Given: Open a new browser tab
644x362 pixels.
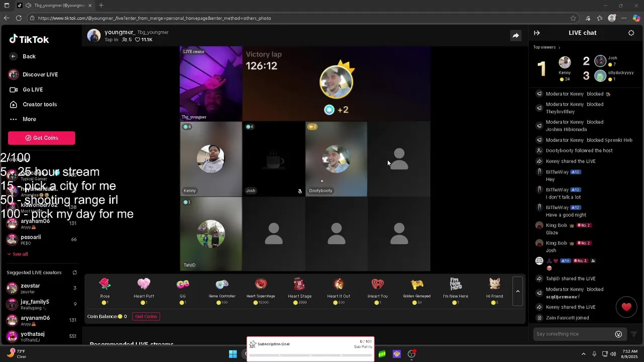Looking at the screenshot, I should pos(101,6).
